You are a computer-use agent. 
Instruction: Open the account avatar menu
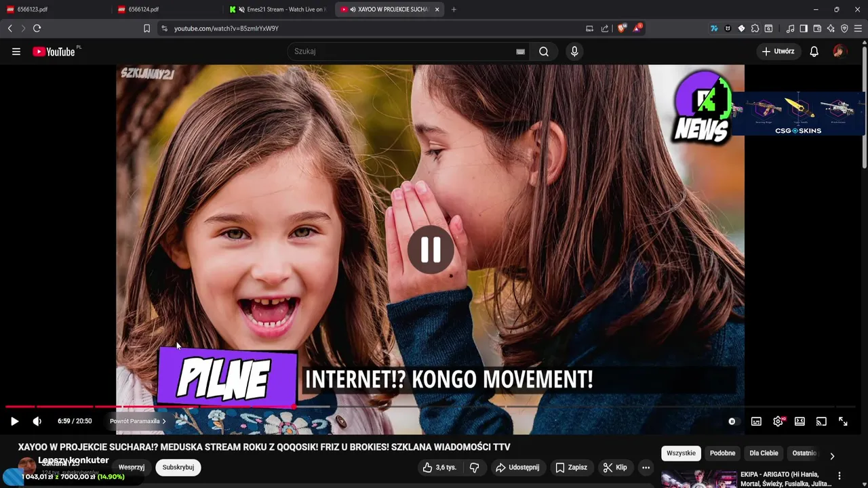[840, 52]
